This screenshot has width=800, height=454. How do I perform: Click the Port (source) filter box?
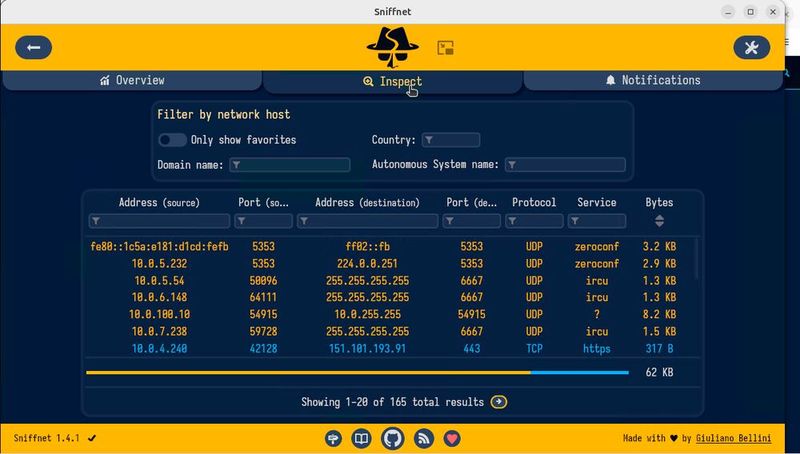click(x=263, y=221)
